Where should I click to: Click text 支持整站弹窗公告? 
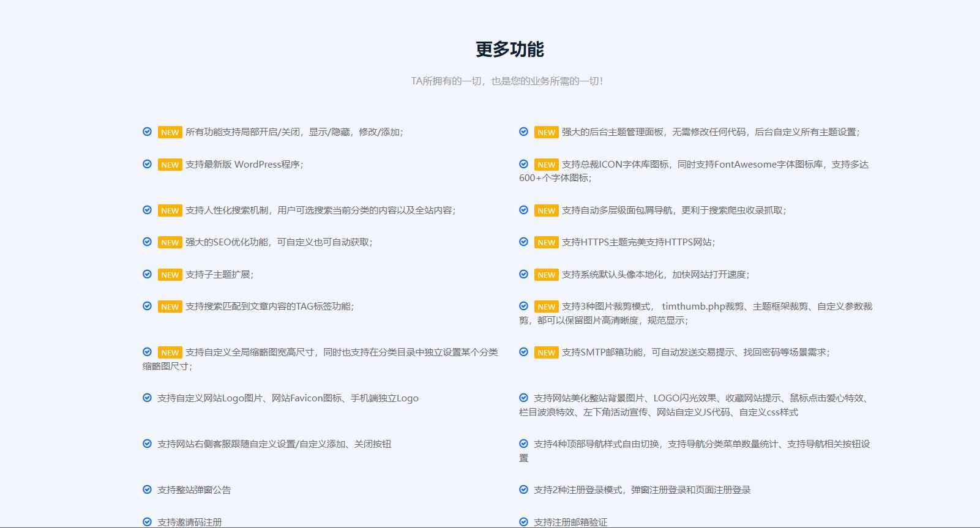(194, 489)
